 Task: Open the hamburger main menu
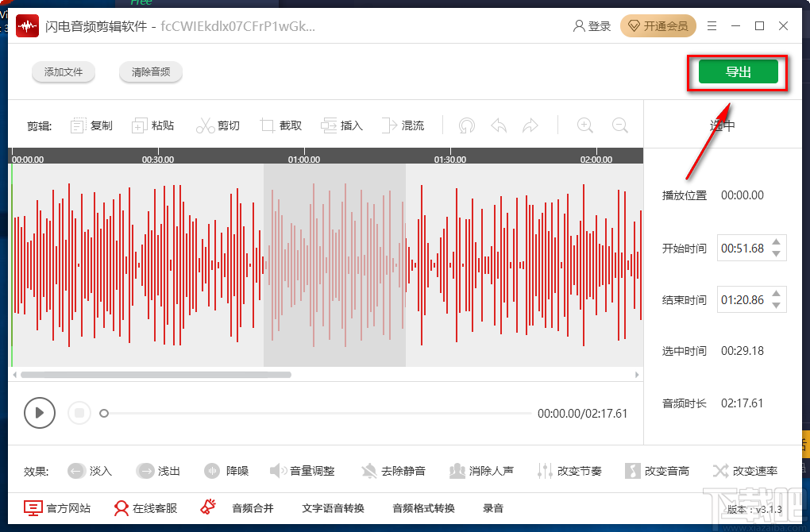pyautogui.click(x=712, y=26)
